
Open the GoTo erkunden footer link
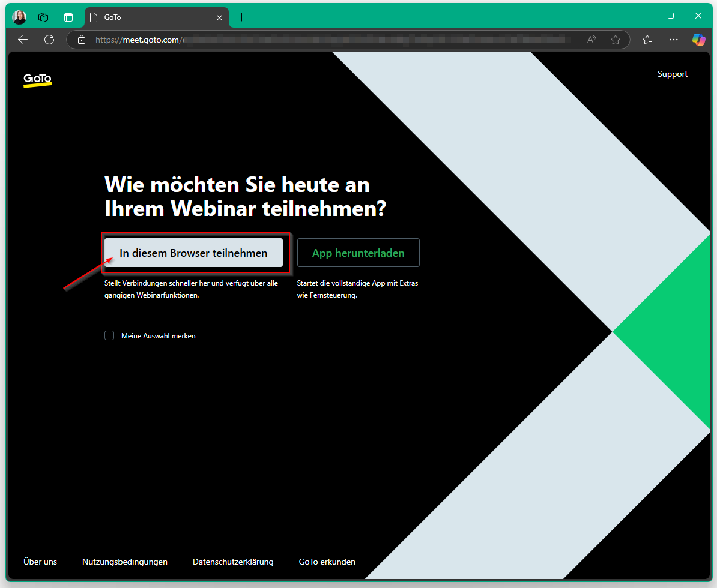coord(327,562)
